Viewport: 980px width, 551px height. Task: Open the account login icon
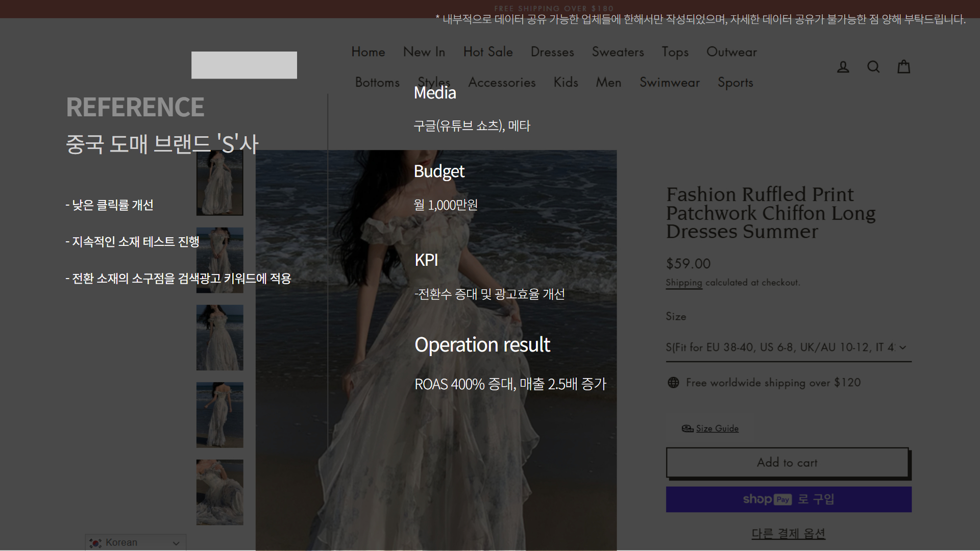[843, 67]
